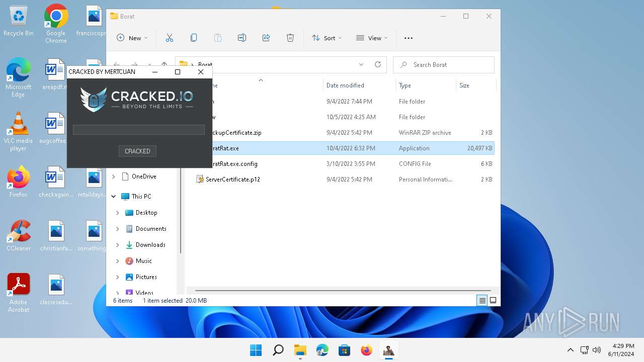
Task: Open Microsoft Edge desktop shortcut
Action: click(19, 77)
